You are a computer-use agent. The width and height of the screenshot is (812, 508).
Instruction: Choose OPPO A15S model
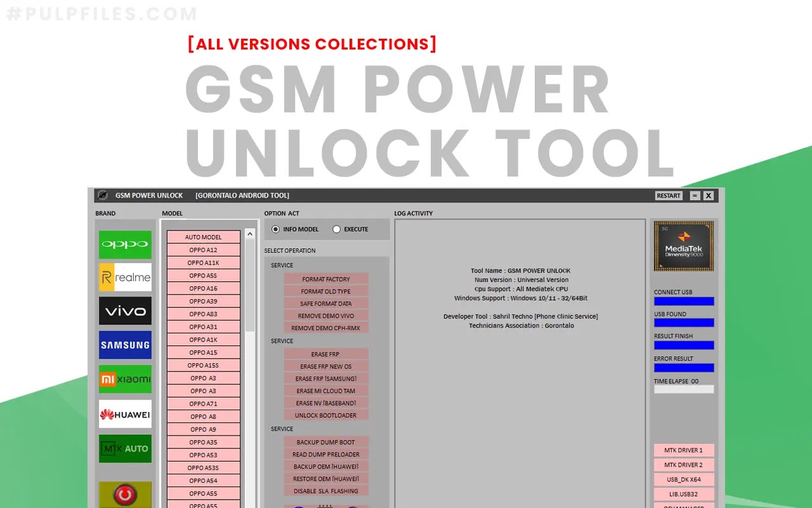[204, 365]
